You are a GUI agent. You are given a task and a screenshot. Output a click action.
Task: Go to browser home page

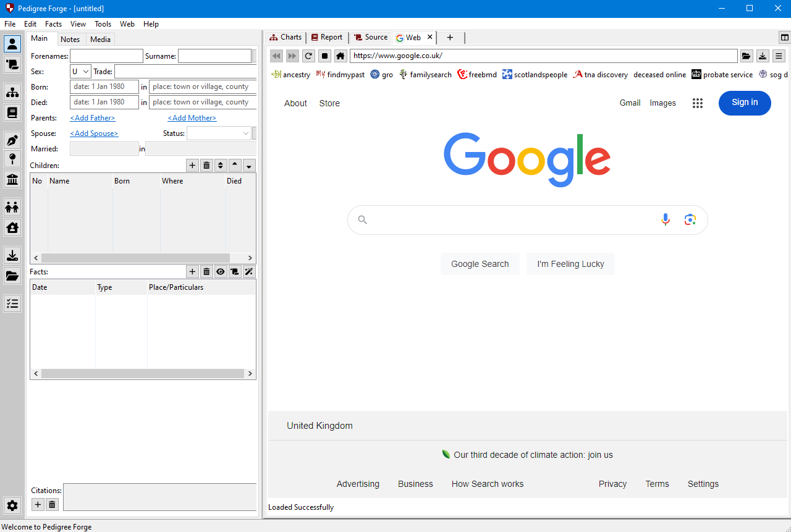tap(341, 56)
